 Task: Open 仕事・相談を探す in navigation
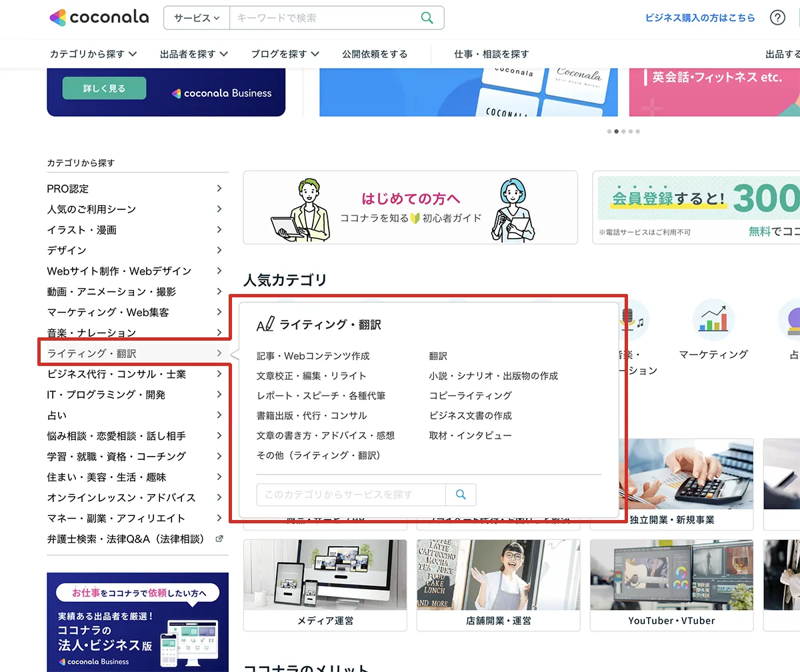point(491,54)
